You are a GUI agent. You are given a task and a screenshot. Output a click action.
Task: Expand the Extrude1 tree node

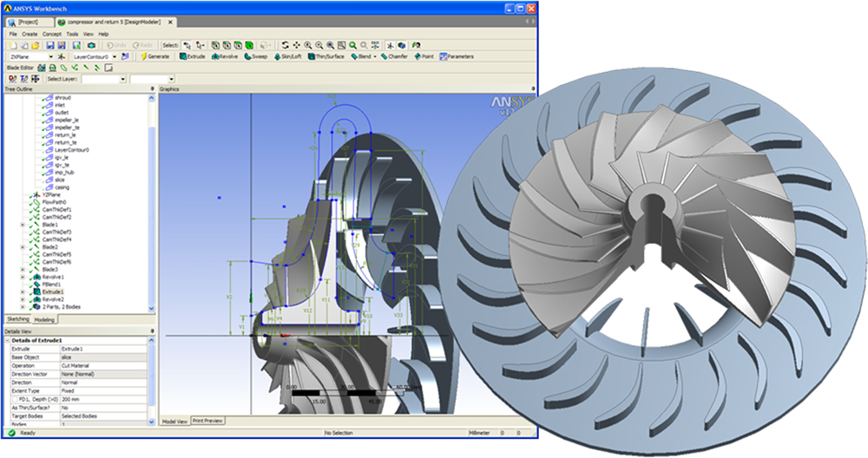pyautogui.click(x=23, y=292)
